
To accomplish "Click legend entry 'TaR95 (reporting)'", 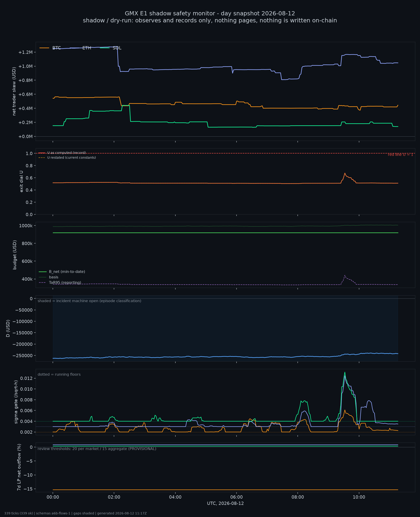I will [x=65, y=283].
